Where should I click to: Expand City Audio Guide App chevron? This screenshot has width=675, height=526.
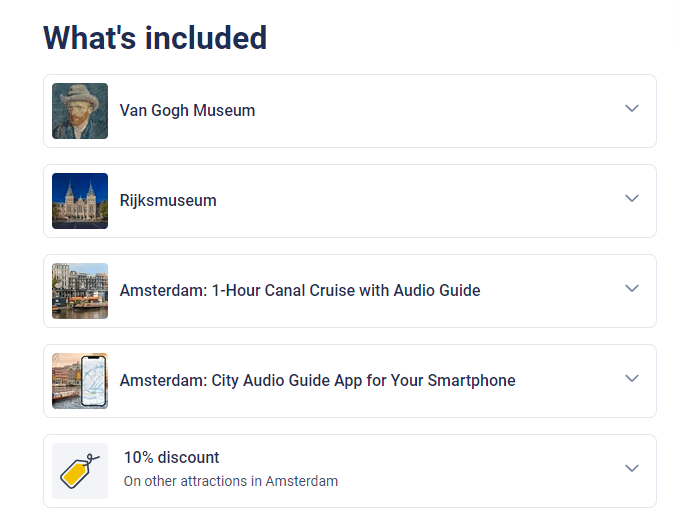pyautogui.click(x=632, y=378)
